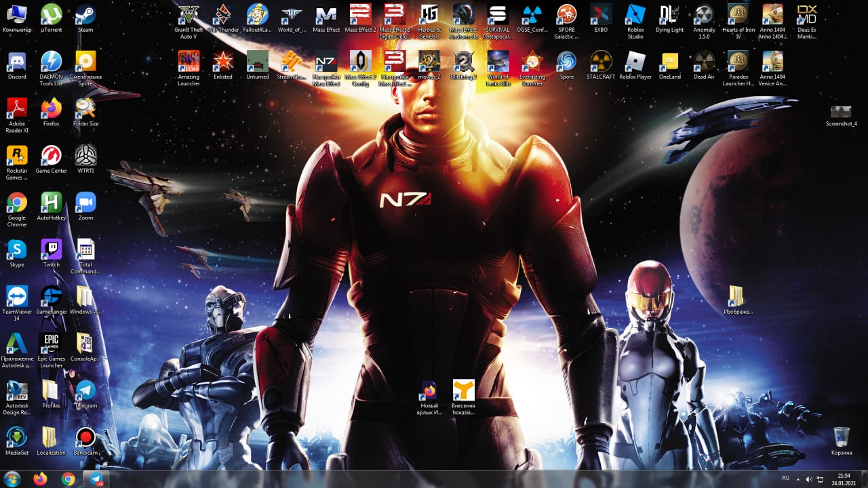
Task: Open the Dying Light shortcut
Action: click(x=670, y=18)
